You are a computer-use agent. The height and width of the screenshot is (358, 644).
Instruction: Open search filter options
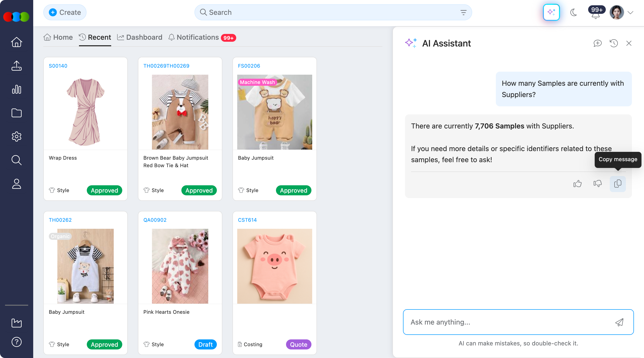click(463, 12)
